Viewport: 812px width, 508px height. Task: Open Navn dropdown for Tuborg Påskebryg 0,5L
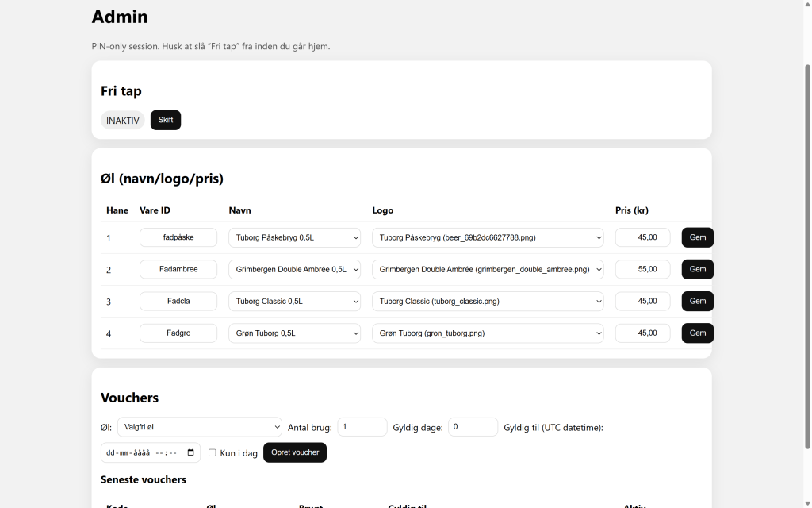tap(294, 237)
